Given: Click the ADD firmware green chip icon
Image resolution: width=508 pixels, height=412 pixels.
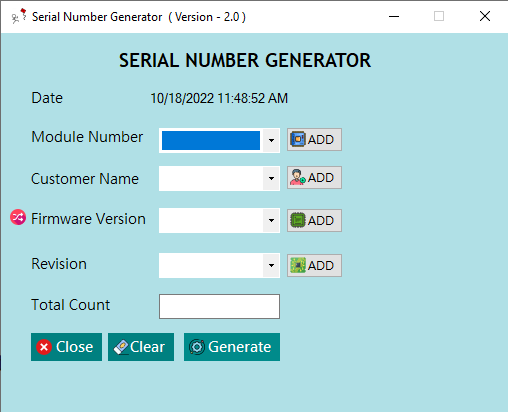Looking at the screenshot, I should click(x=298, y=220).
